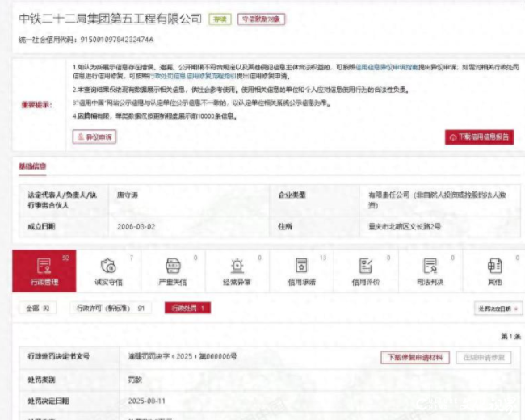The width and height of the screenshot is (525, 420).
Task: Open the 处罚决定日期 sort dropdown
Action: (x=498, y=309)
